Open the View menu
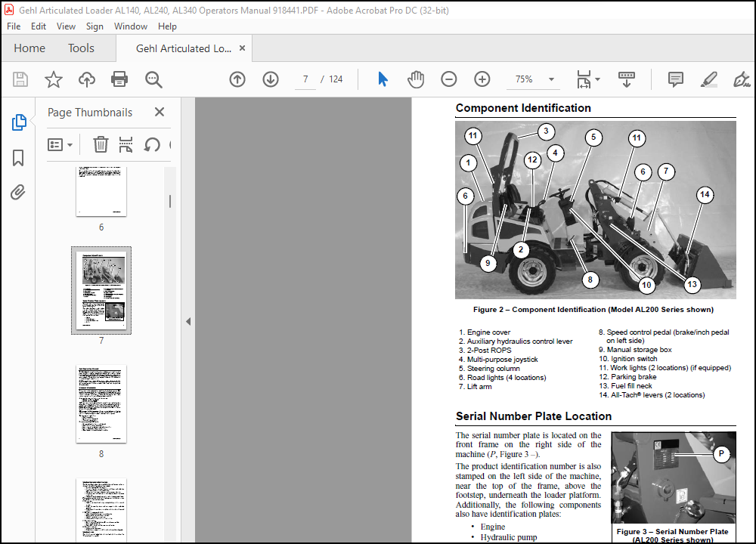Viewport: 756px width, 544px height. coord(66,26)
